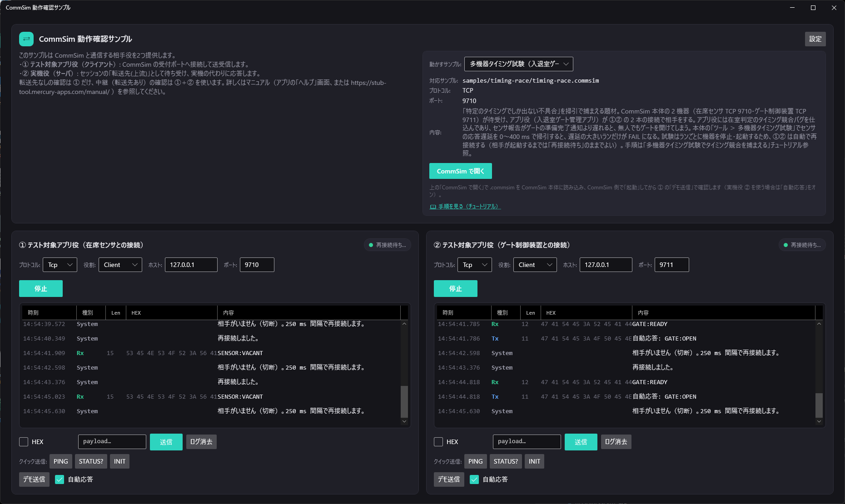Image resolution: width=845 pixels, height=504 pixels.
Task: Click the payload input in panel ①
Action: pos(112,442)
